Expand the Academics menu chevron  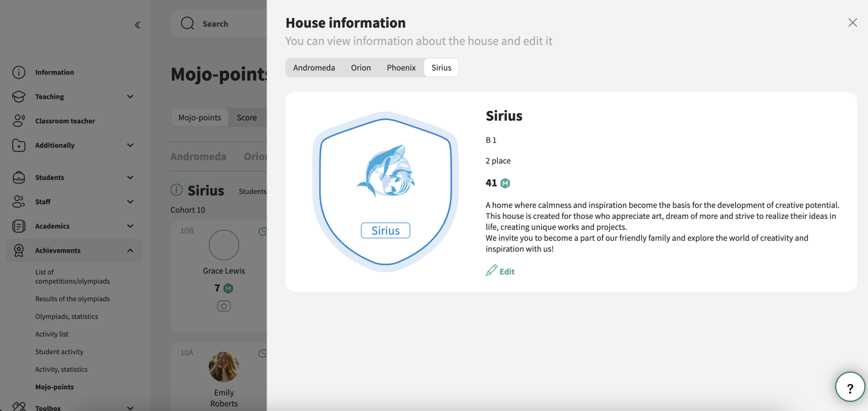click(x=130, y=226)
